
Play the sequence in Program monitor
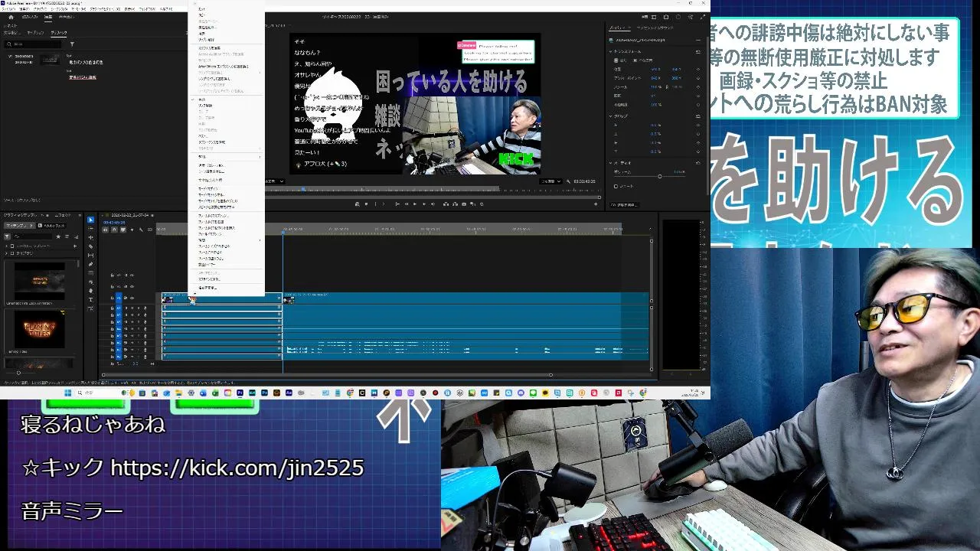[415, 204]
